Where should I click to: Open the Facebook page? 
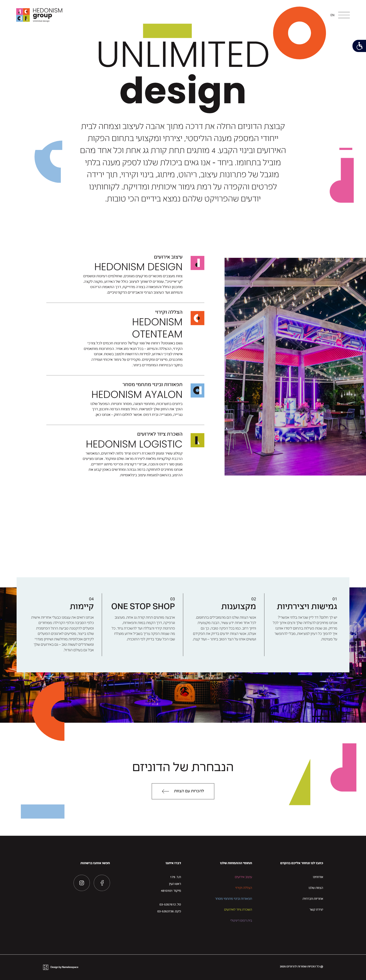pyautogui.click(x=102, y=883)
